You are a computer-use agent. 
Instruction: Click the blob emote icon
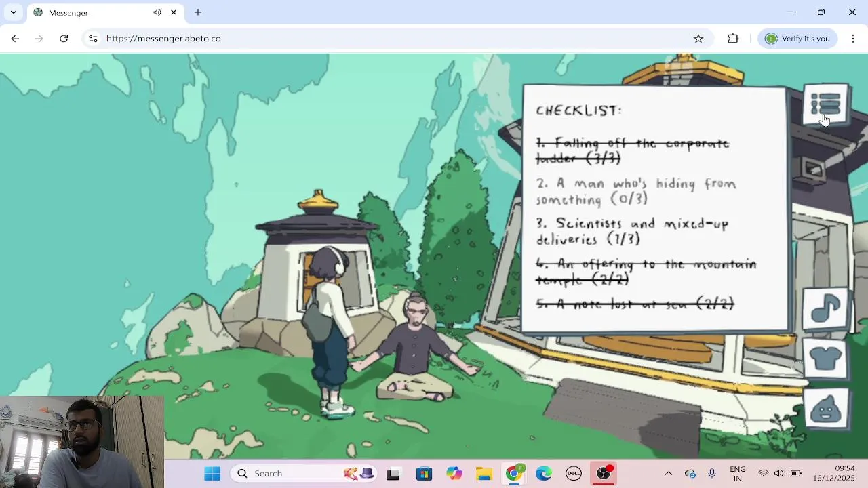tap(825, 409)
